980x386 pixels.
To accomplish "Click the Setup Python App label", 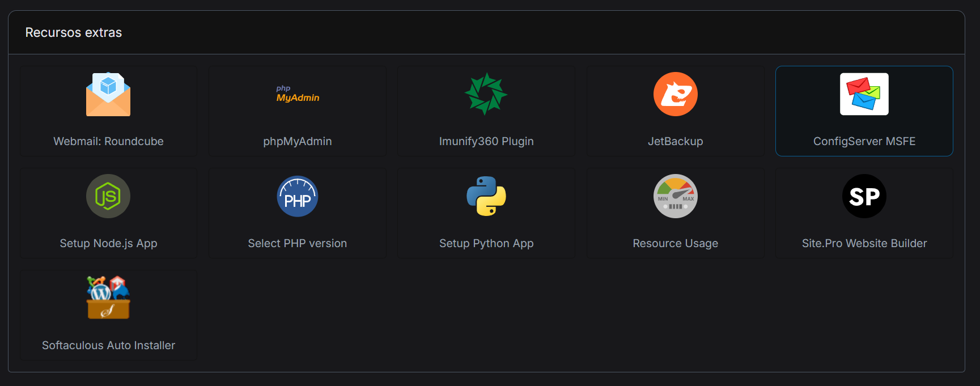I will click(x=486, y=243).
